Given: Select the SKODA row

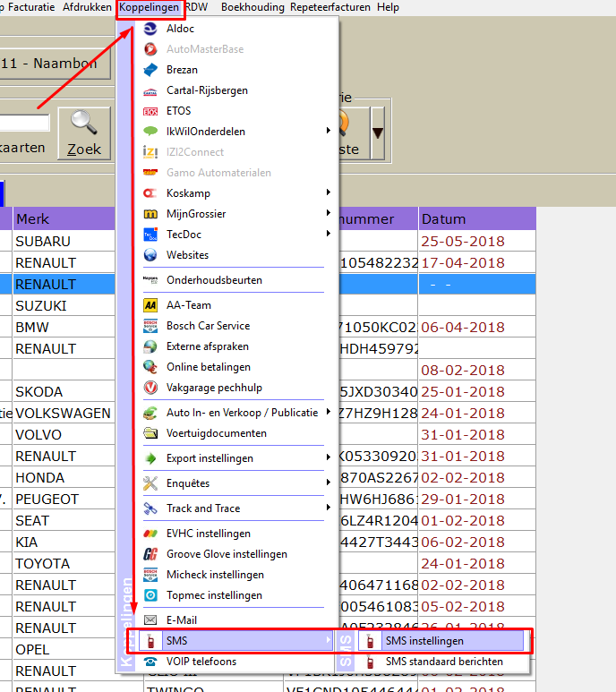Looking at the screenshot, I should click(x=64, y=391).
